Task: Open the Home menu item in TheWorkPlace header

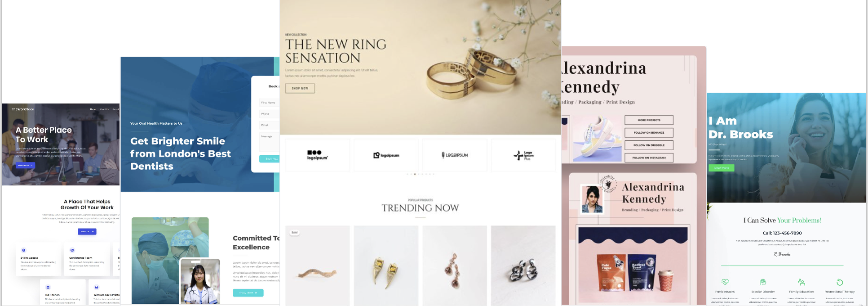Action: (93, 109)
